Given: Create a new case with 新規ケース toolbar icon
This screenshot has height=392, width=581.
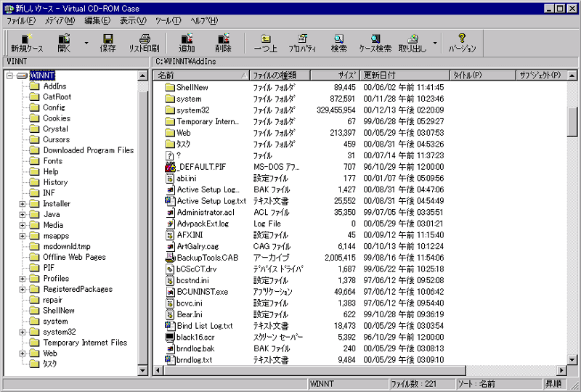Looking at the screenshot, I should click(27, 43).
